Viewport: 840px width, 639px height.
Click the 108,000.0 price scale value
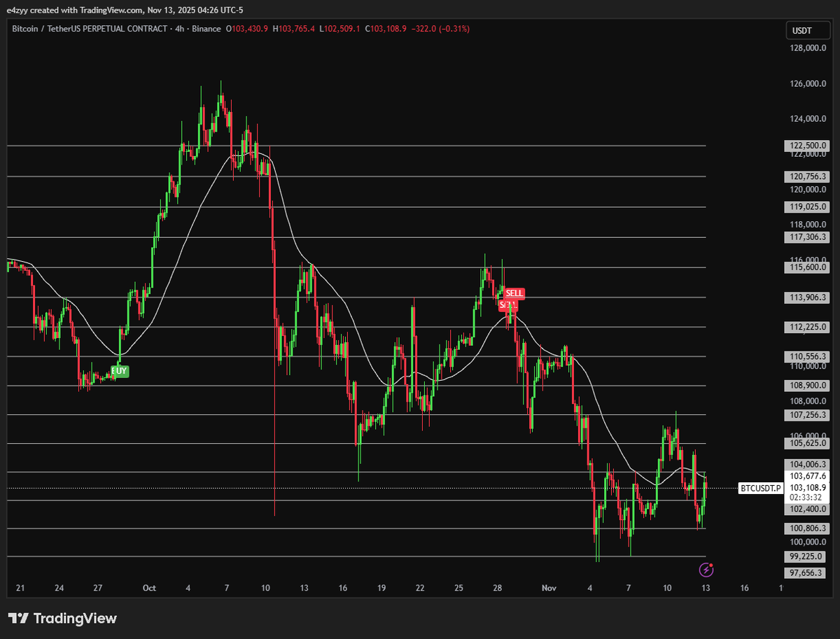[807, 401]
